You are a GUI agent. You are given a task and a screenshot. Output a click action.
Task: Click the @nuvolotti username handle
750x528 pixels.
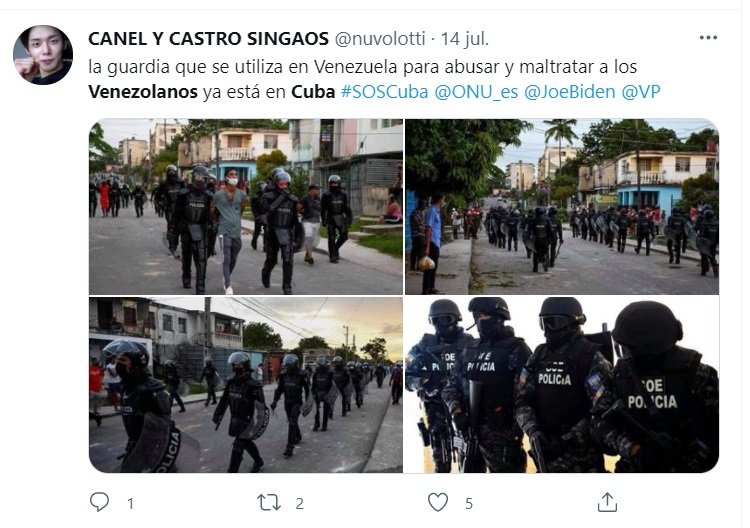pyautogui.click(x=379, y=39)
